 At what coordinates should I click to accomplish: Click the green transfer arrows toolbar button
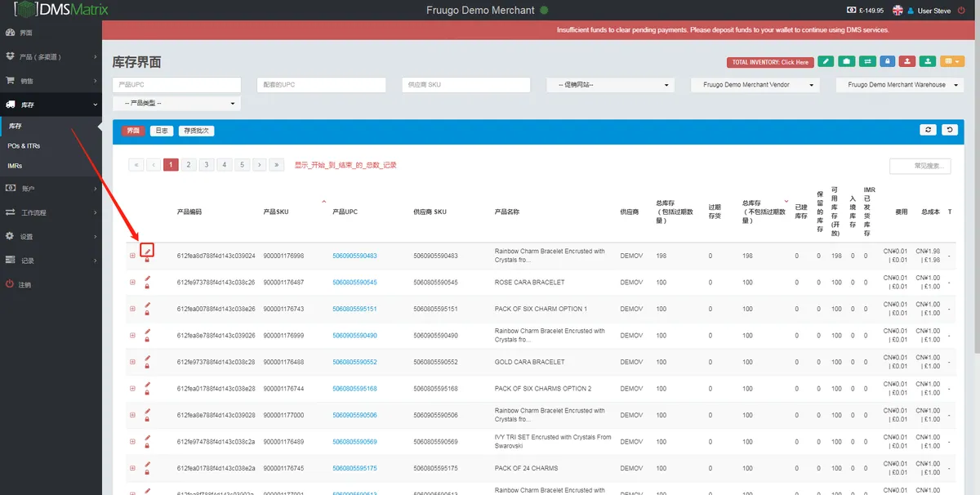click(867, 61)
